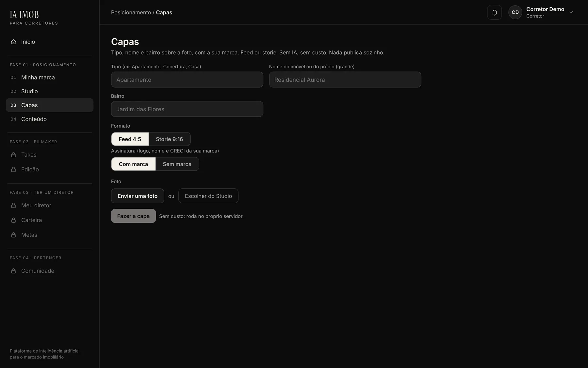Click the lock icon beside Carteira
Viewport: 588px width, 368px height.
[x=13, y=220]
